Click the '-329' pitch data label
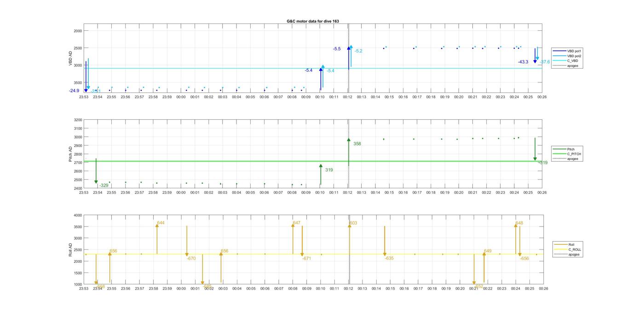Image resolution: width=644 pixels, height=319 pixels. pyautogui.click(x=104, y=186)
